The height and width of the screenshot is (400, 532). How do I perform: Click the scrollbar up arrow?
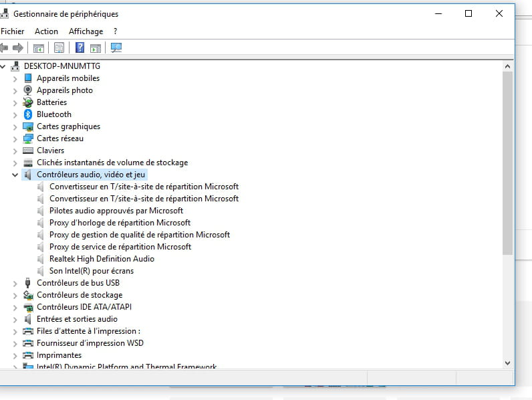(x=507, y=66)
